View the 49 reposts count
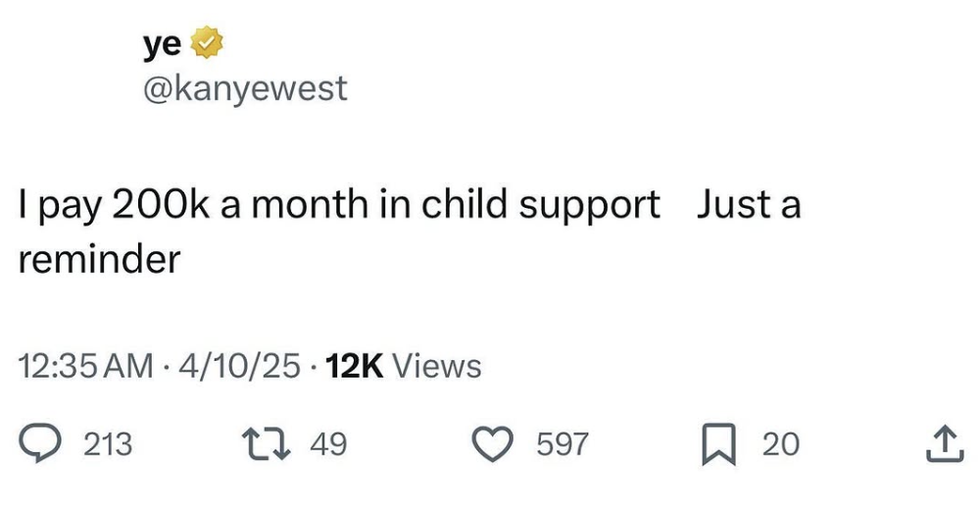The height and width of the screenshot is (512, 980). [x=328, y=444]
